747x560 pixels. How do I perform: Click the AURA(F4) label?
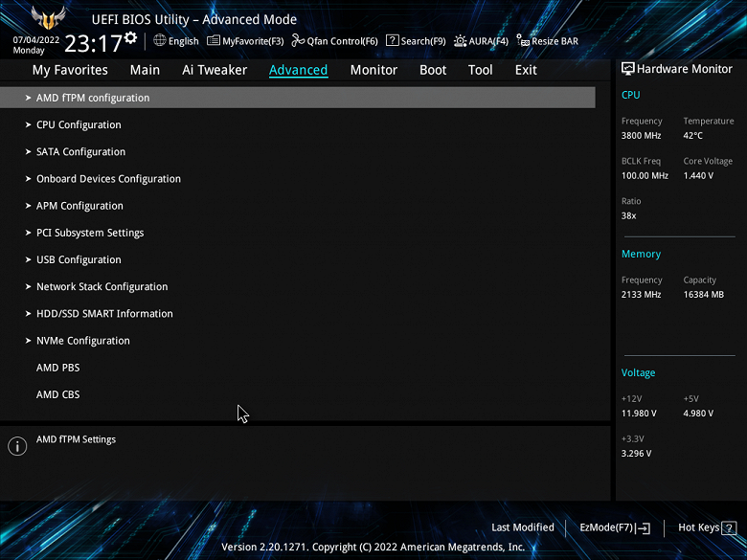coord(488,41)
